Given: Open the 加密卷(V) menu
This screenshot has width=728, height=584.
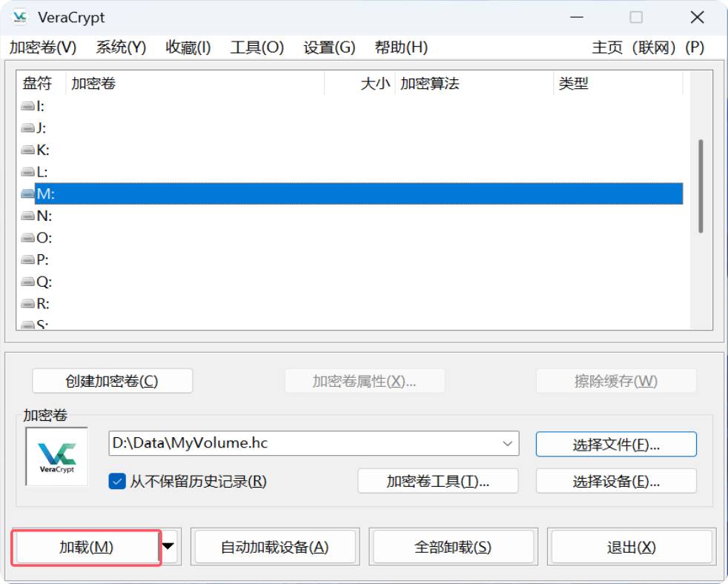Looking at the screenshot, I should [43, 47].
